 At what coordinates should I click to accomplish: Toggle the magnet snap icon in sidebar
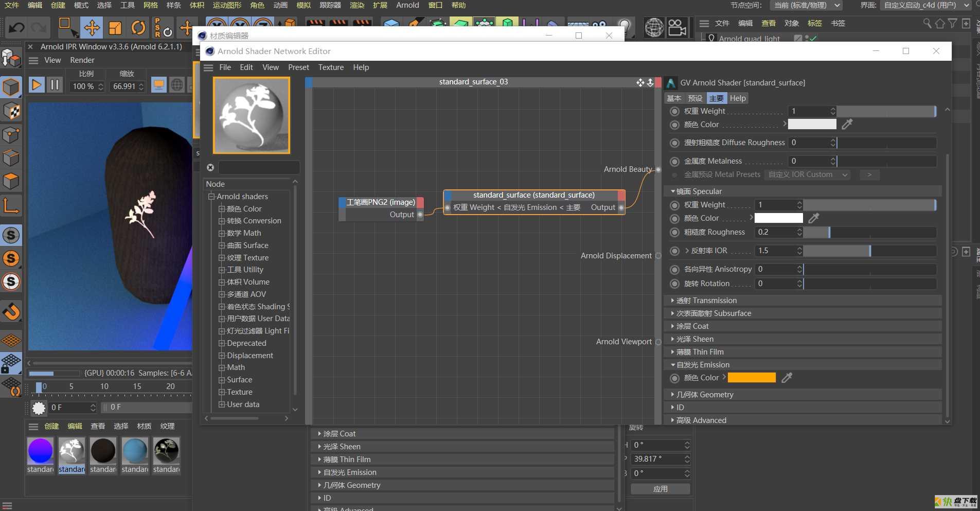pos(11,312)
